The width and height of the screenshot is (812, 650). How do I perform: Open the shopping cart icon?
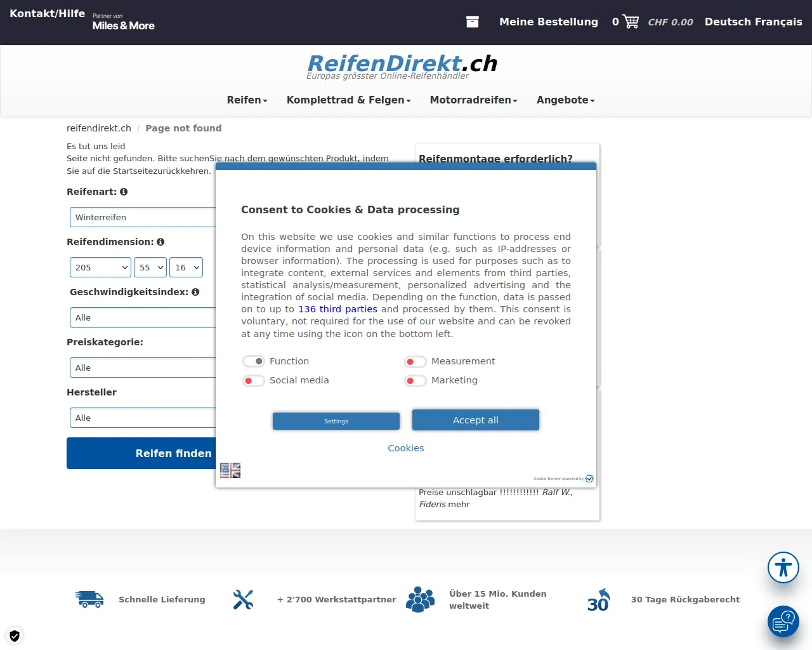(x=631, y=22)
